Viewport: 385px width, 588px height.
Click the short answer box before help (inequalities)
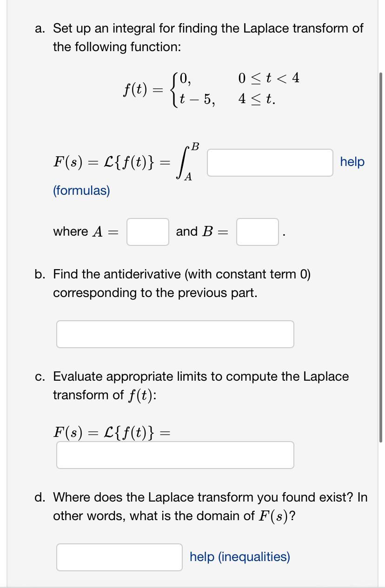[119, 557]
